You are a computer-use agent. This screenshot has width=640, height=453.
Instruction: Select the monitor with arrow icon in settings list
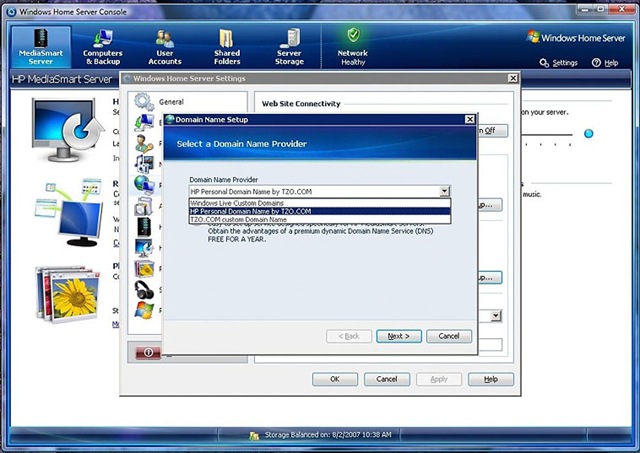(x=144, y=248)
